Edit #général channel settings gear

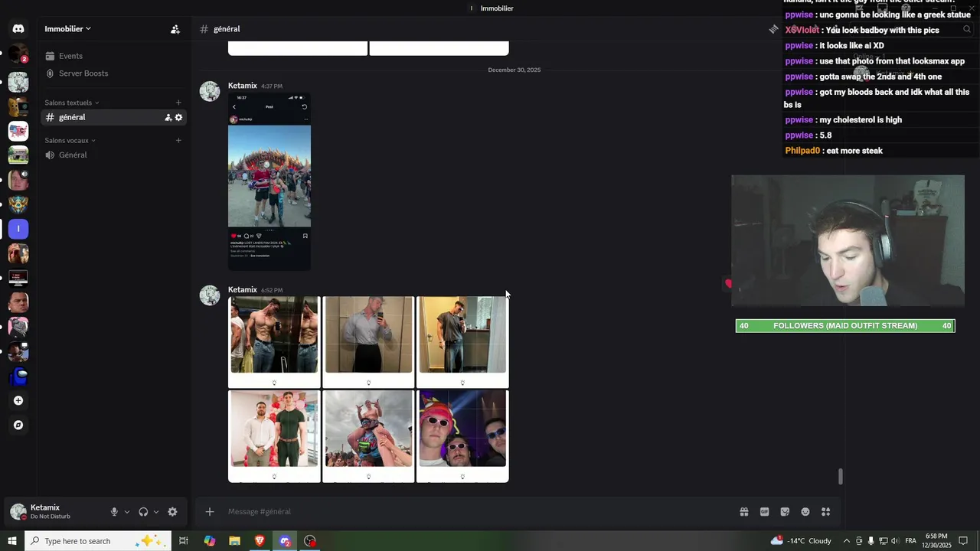click(x=179, y=118)
